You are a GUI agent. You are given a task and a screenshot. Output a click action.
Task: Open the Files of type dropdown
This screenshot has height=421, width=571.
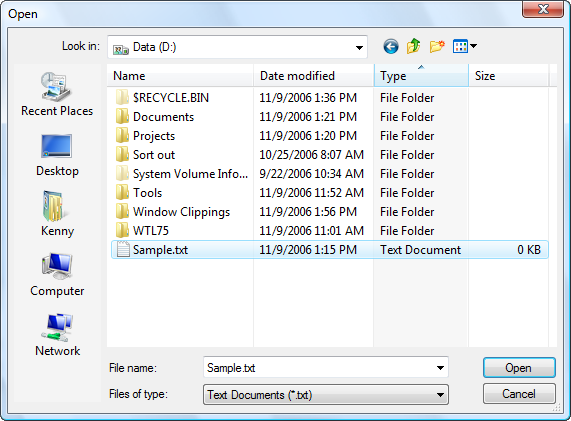326,395
